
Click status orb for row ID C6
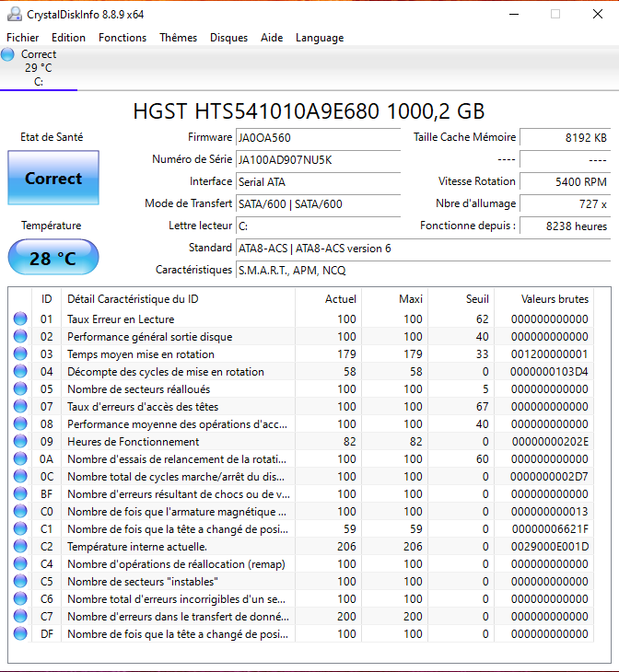20,598
